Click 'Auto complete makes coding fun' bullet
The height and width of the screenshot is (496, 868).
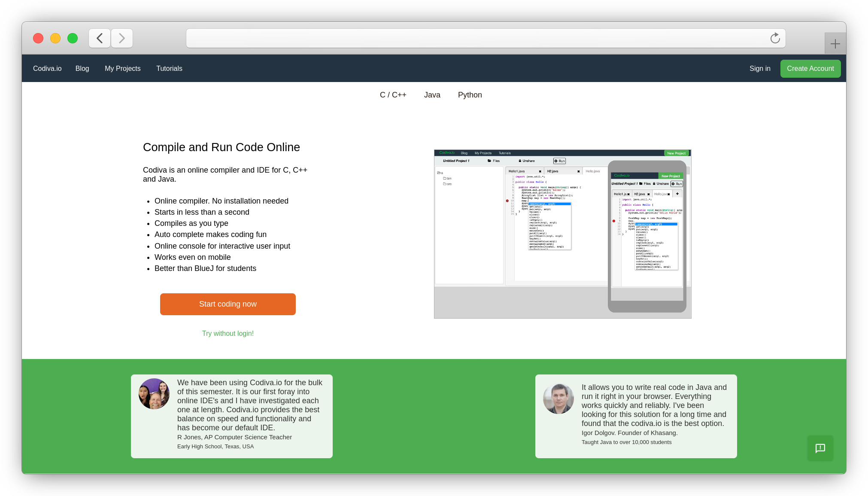[x=210, y=234]
